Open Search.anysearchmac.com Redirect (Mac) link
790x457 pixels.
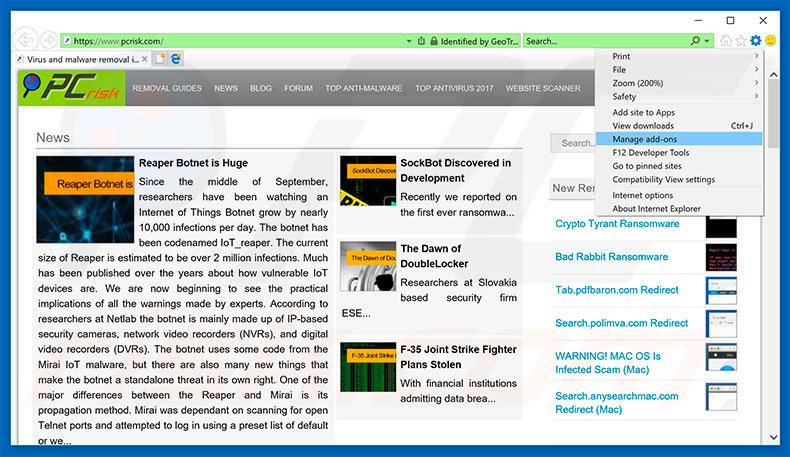click(x=617, y=403)
